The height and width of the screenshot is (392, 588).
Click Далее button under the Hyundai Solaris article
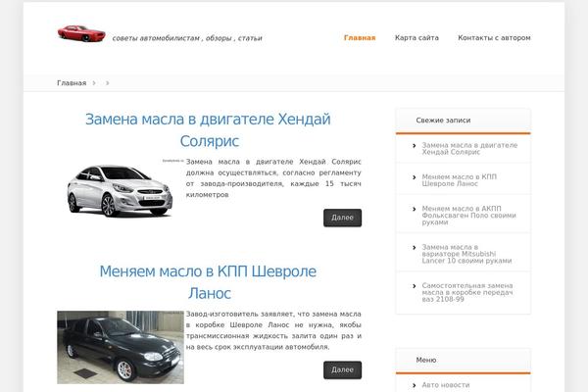[342, 218]
